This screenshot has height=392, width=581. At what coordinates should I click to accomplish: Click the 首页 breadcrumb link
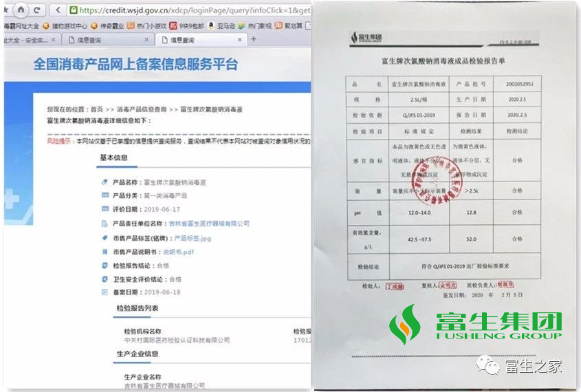pos(96,109)
